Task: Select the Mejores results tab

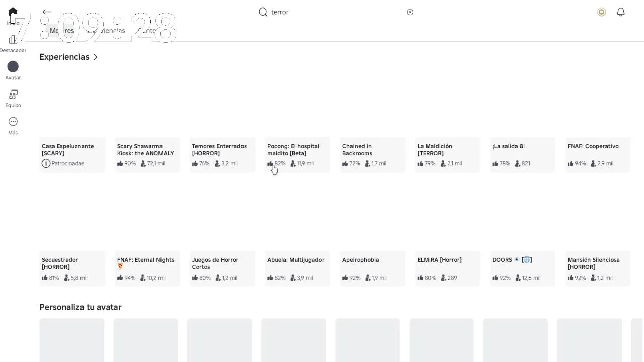Action: [x=61, y=31]
